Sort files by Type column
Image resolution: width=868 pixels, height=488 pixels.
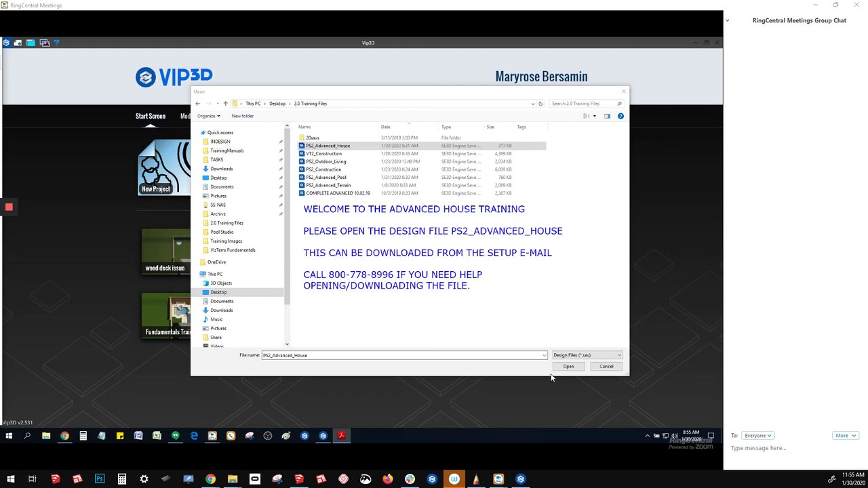(446, 127)
